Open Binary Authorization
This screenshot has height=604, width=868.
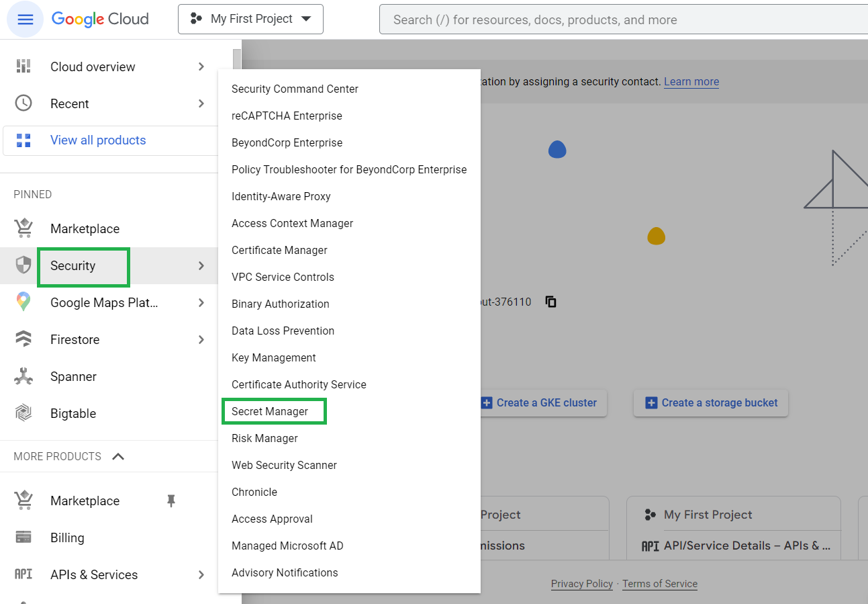(x=281, y=304)
